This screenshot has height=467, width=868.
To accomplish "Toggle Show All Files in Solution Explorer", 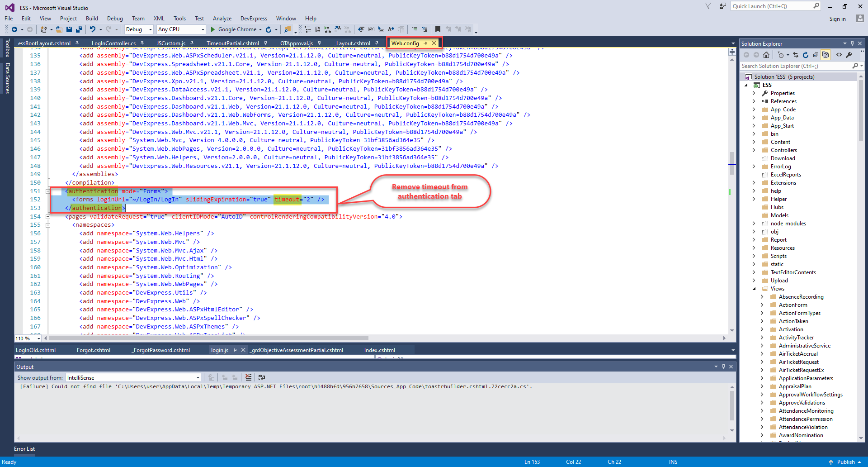I will [x=826, y=55].
